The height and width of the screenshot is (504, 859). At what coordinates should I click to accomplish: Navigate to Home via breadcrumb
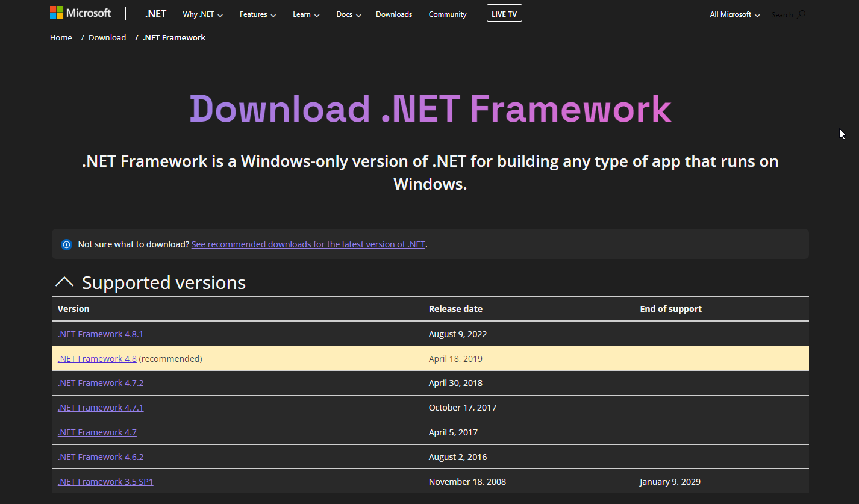pyautogui.click(x=61, y=37)
